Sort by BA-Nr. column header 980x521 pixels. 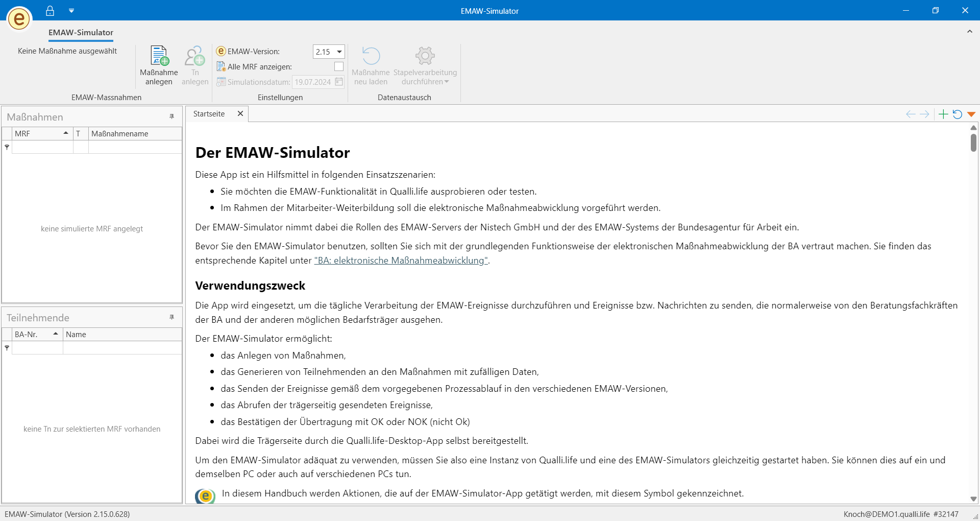37,335
